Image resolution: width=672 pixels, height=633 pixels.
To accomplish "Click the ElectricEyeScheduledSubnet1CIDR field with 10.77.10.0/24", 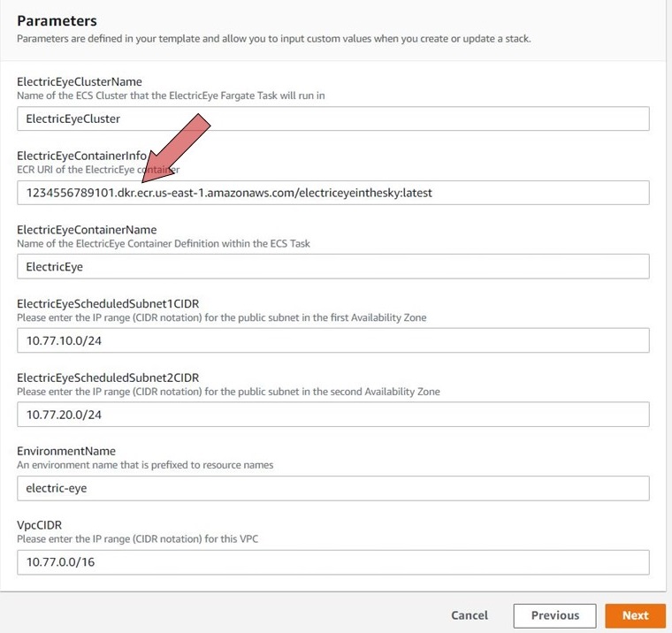I will (333, 340).
